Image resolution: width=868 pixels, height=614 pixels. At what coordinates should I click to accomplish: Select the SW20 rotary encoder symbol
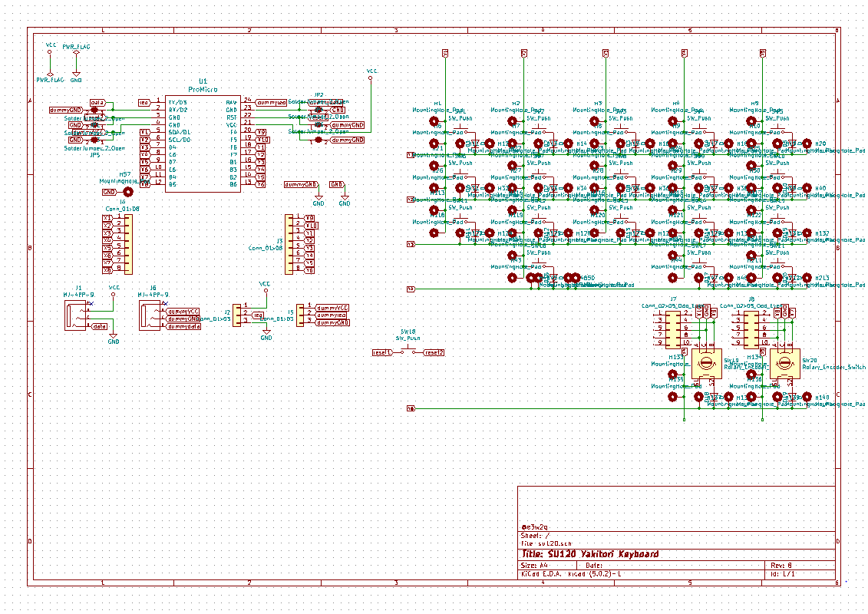784,364
